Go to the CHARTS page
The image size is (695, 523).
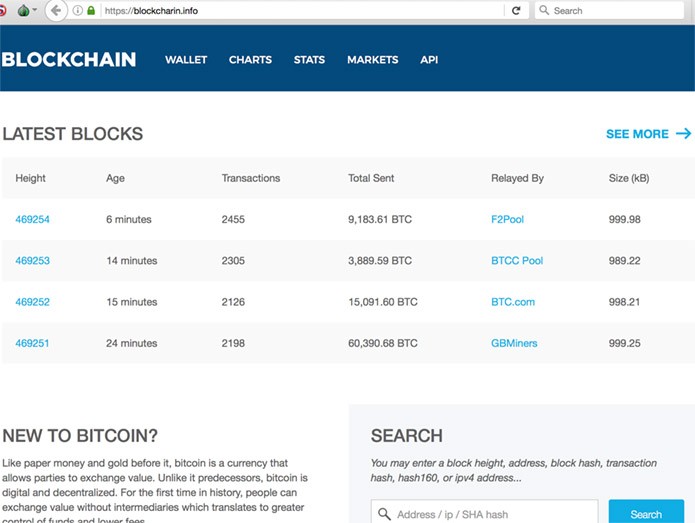click(250, 60)
